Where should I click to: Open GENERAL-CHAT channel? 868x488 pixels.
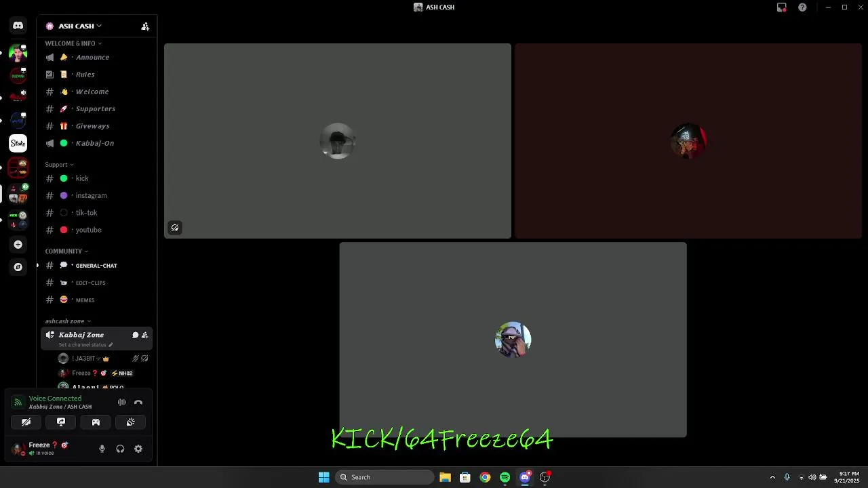(x=97, y=266)
